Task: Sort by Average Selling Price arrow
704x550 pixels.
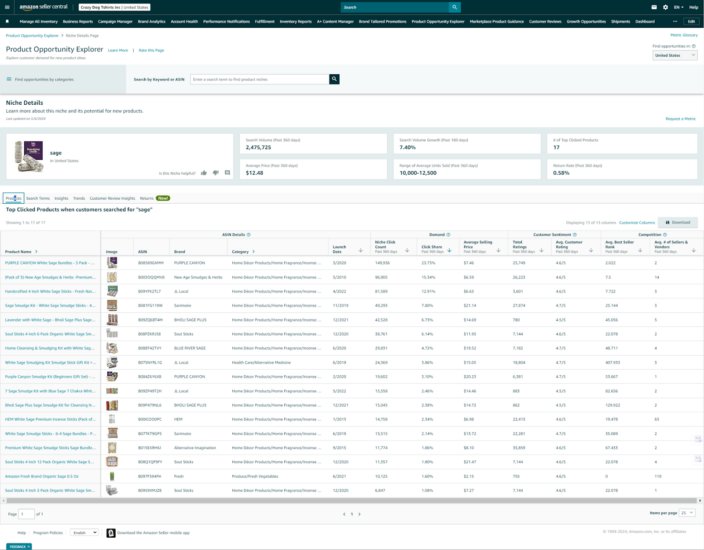Action: 498,250
